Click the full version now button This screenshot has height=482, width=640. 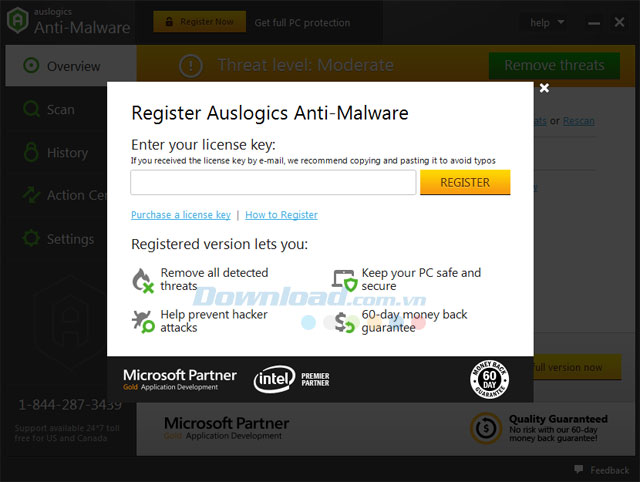point(577,367)
